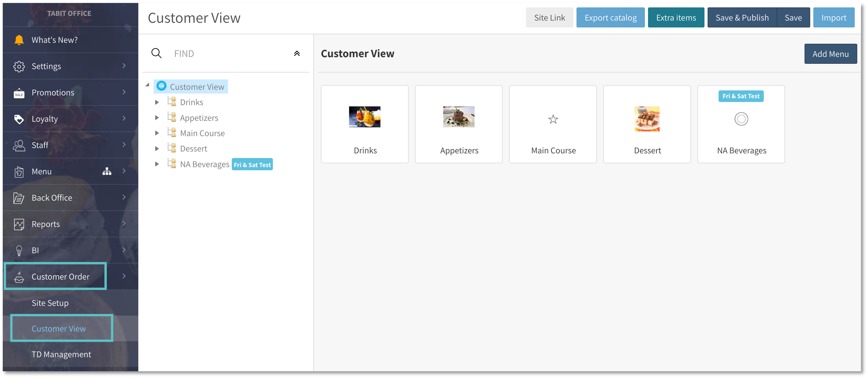Click the BI lightbulb icon
This screenshot has width=868, height=379.
pos(19,250)
